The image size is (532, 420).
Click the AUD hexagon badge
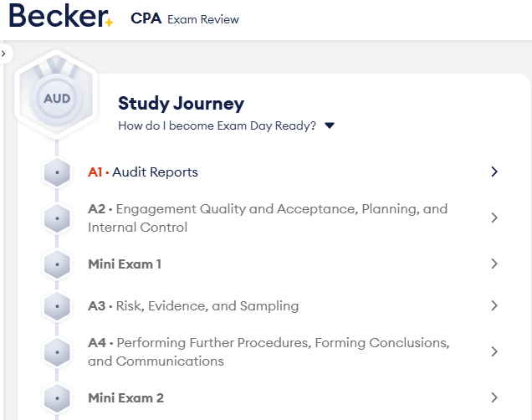[57, 98]
